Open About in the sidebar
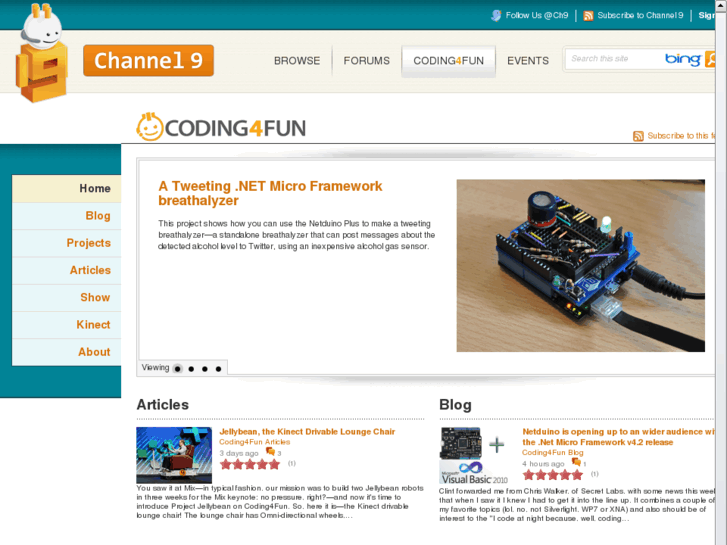 tap(67, 352)
